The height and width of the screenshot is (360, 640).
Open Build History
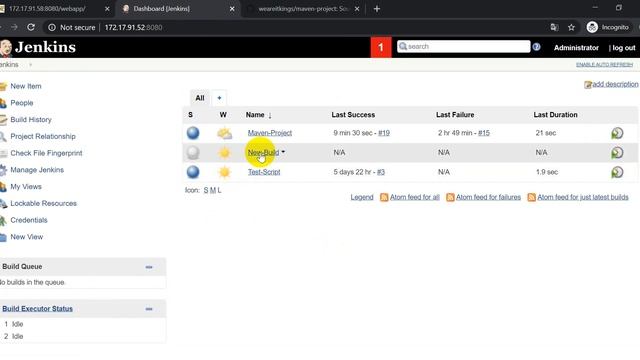pyautogui.click(x=31, y=120)
